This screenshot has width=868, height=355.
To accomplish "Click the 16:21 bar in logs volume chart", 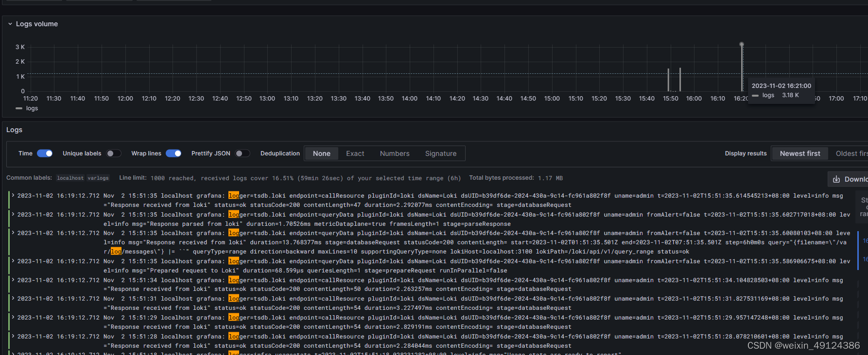I will (x=742, y=68).
